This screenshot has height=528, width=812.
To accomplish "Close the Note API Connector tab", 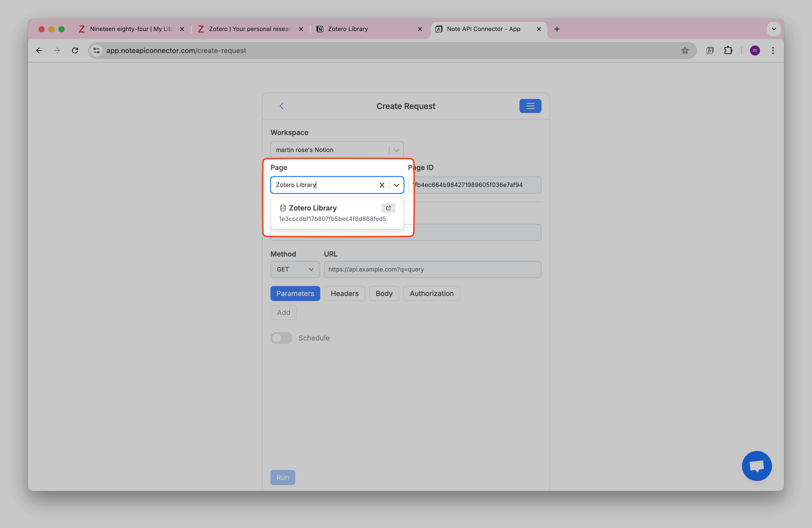I will coord(539,29).
